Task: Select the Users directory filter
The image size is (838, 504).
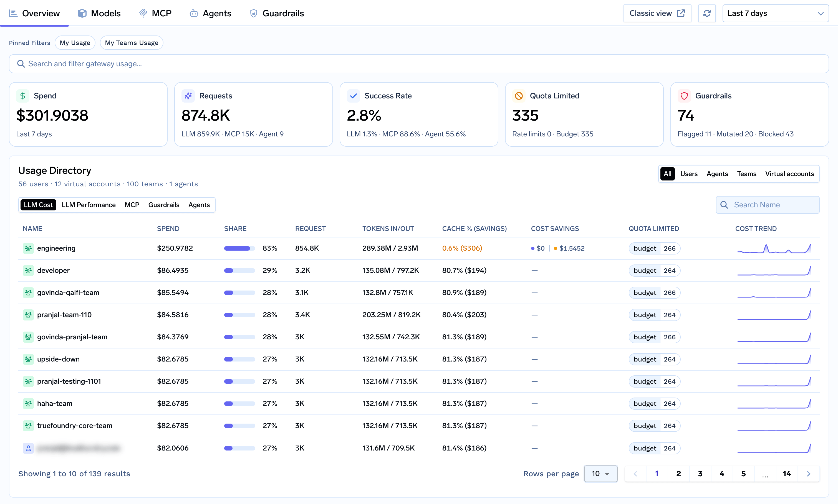Action: tap(689, 174)
